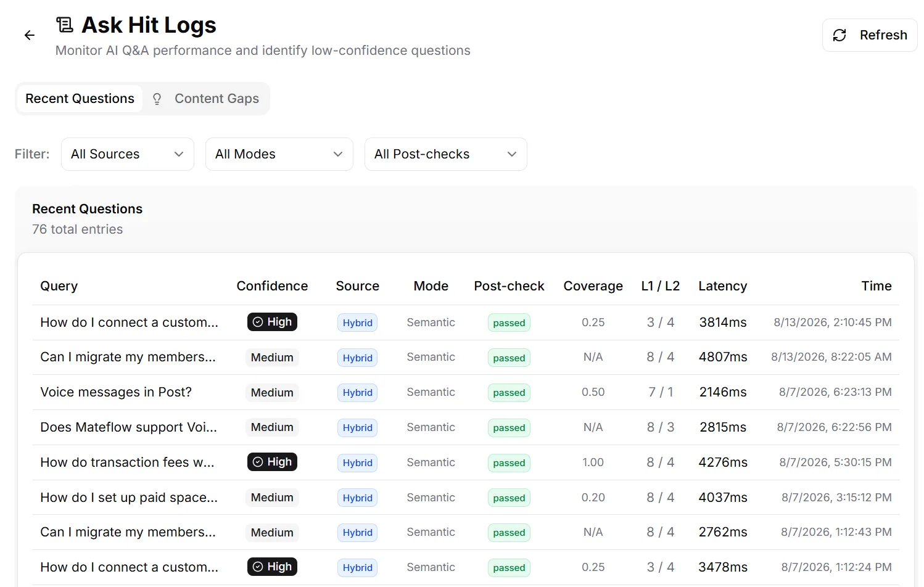Click the Coverage column header
924x587 pixels.
click(593, 286)
